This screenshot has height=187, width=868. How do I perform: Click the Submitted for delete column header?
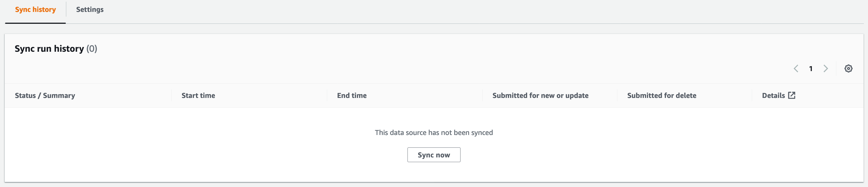point(661,95)
